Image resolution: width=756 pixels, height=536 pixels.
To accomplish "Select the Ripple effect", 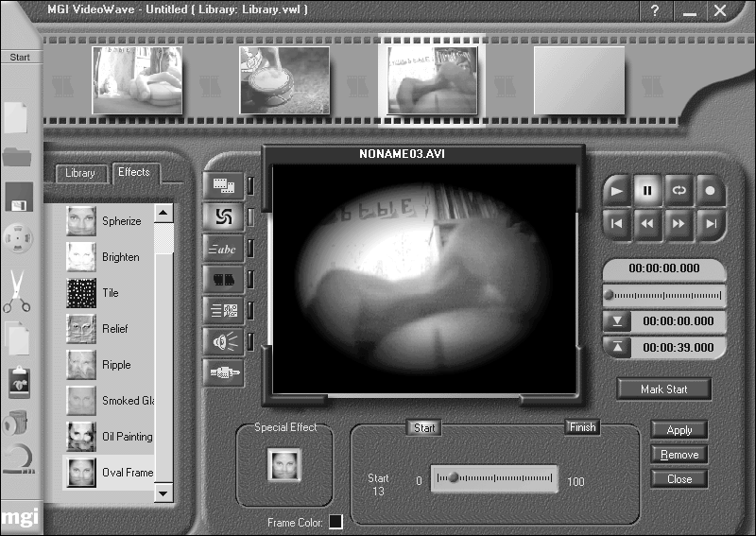I will click(110, 365).
